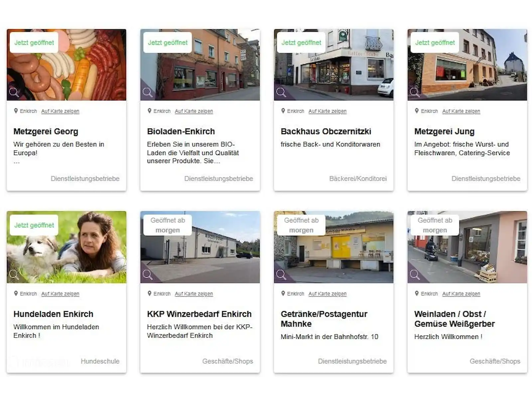This screenshot has width=532, height=399.
Task: Open the Hundeladen Enkirch listing title
Action: (53, 314)
